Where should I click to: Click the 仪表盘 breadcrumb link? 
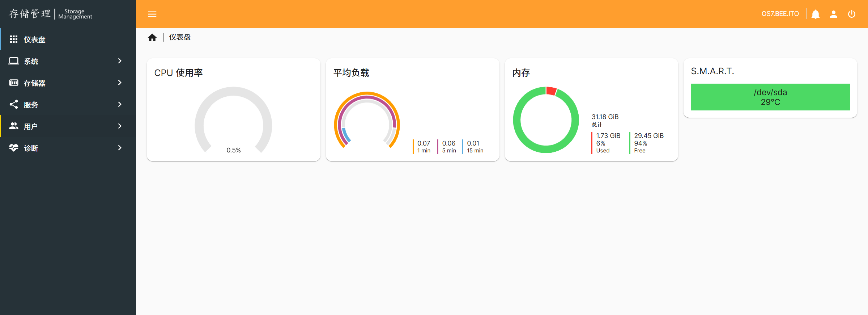pyautogui.click(x=180, y=37)
